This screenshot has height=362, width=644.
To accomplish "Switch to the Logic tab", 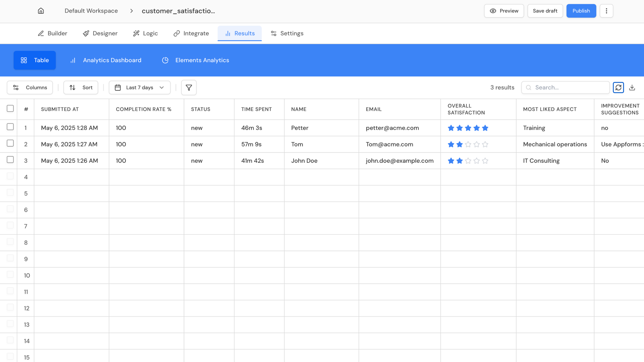I will (145, 33).
